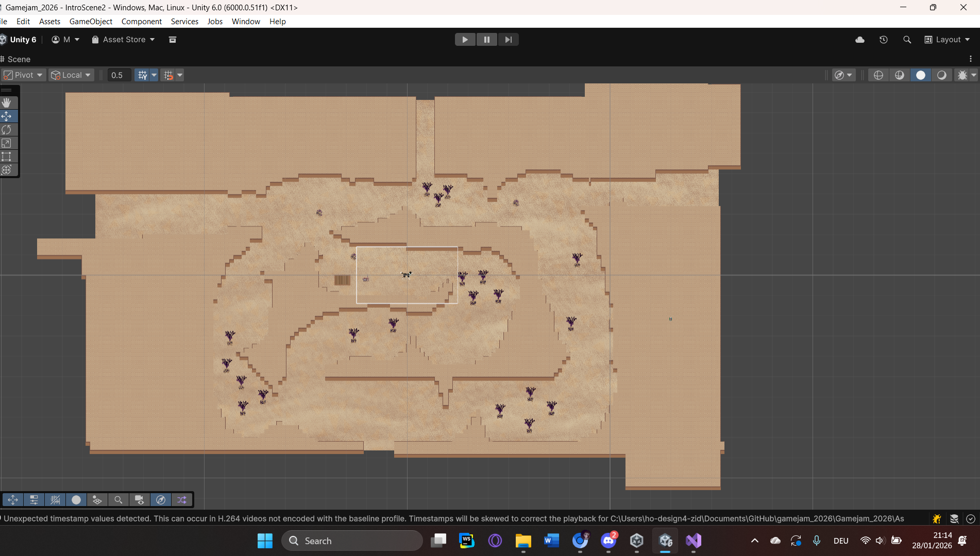Select the Scale tool

(x=7, y=143)
